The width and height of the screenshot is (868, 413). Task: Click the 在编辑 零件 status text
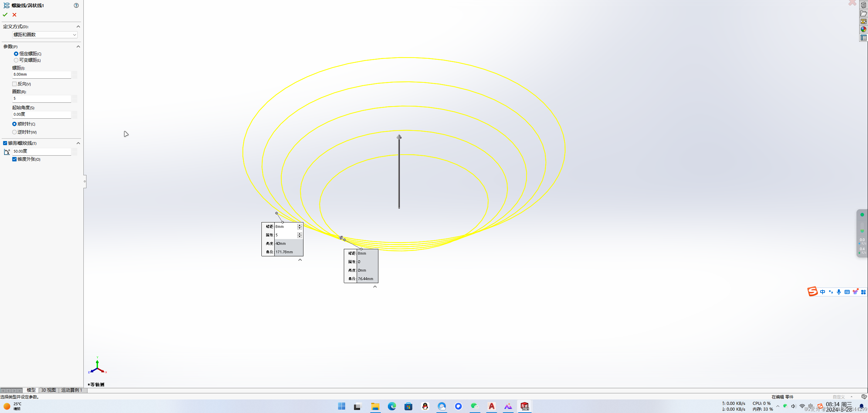point(783,397)
